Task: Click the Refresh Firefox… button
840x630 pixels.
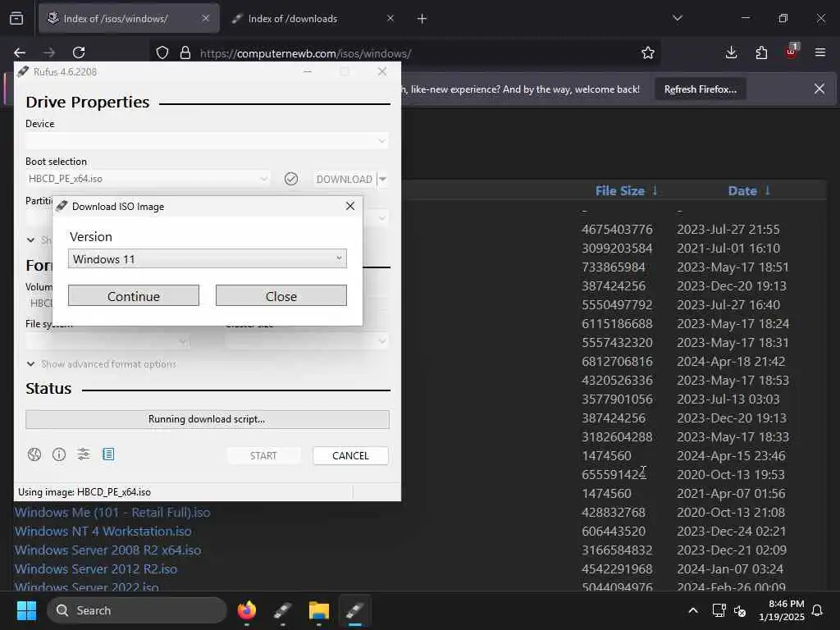Action: (701, 89)
